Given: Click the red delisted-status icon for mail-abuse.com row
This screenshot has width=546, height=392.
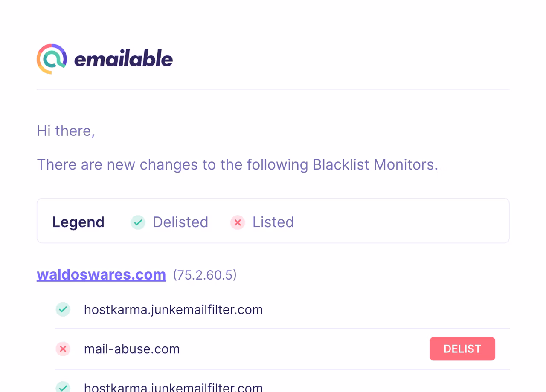Looking at the screenshot, I should 63,349.
